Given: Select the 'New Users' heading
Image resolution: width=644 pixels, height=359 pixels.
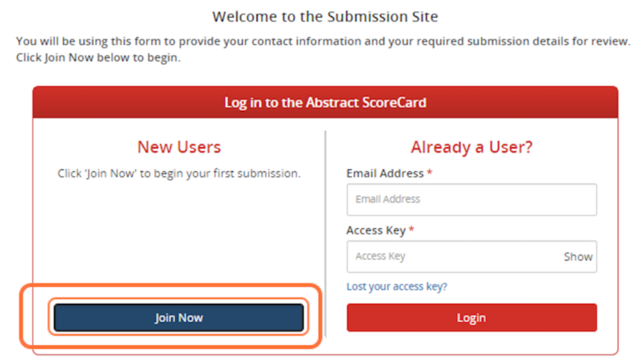Looking at the screenshot, I should 179,147.
